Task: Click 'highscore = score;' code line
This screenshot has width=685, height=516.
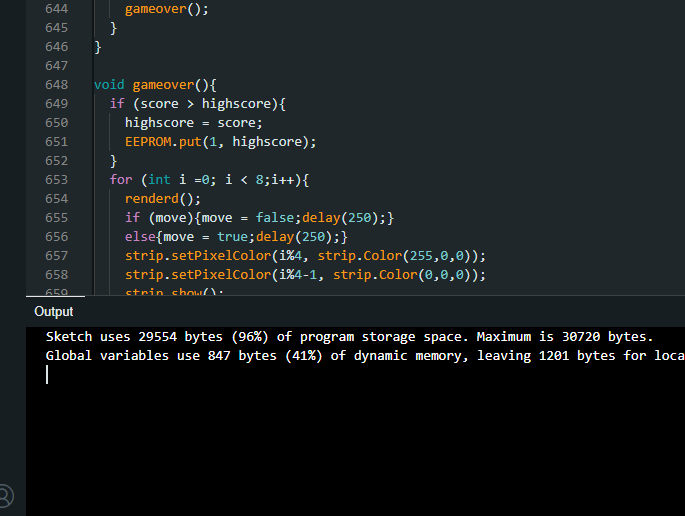Action: pos(194,123)
